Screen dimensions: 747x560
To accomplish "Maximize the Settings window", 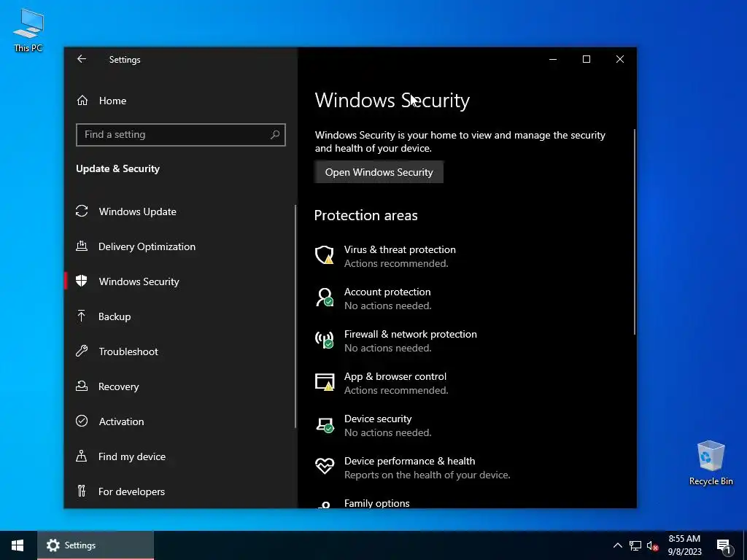I will tap(587, 59).
